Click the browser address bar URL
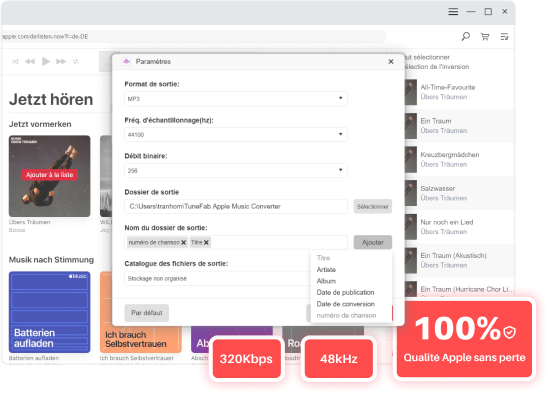This screenshot has height=395, width=550. pos(45,36)
